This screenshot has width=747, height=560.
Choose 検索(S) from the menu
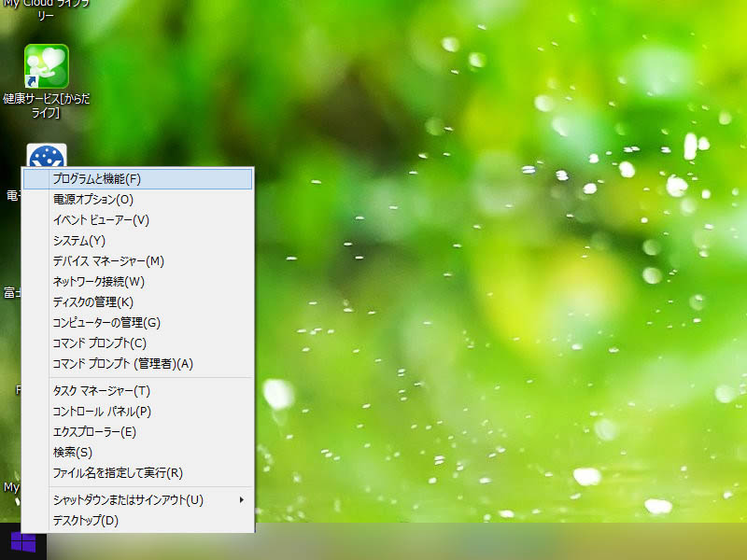click(x=73, y=452)
